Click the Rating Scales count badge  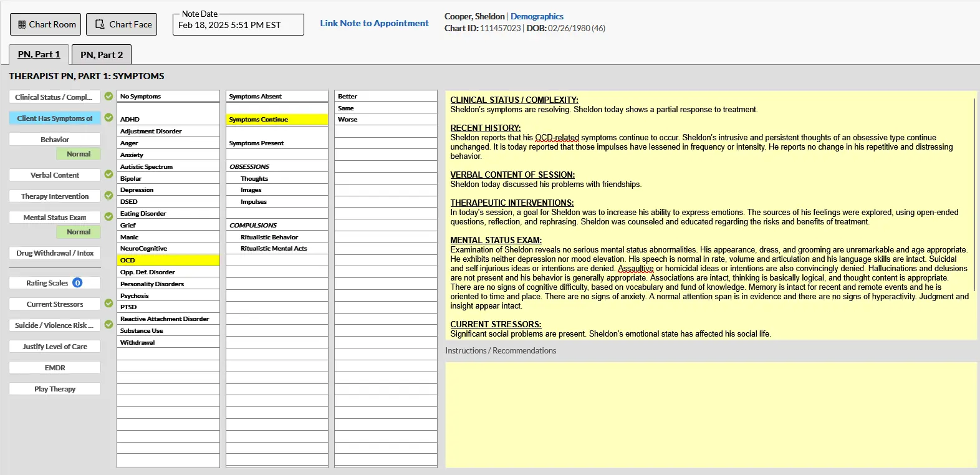(77, 283)
